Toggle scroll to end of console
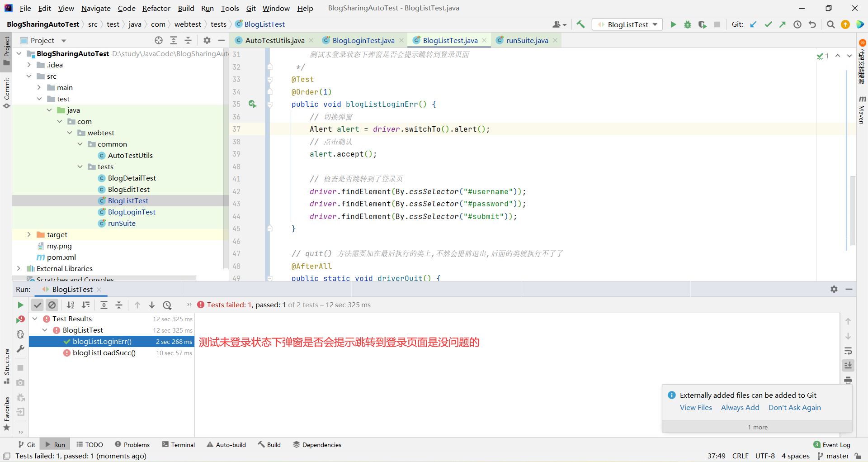The width and height of the screenshot is (868, 462). 848,365
